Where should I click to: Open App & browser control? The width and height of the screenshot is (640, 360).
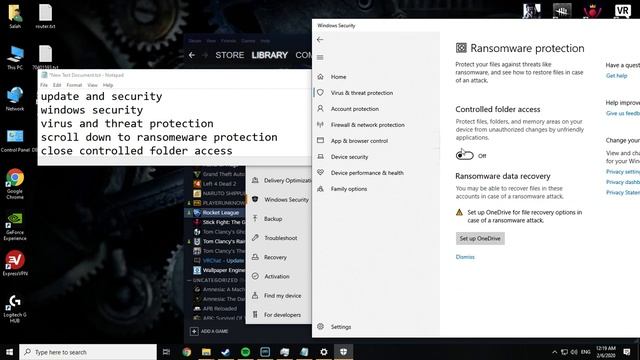(359, 141)
